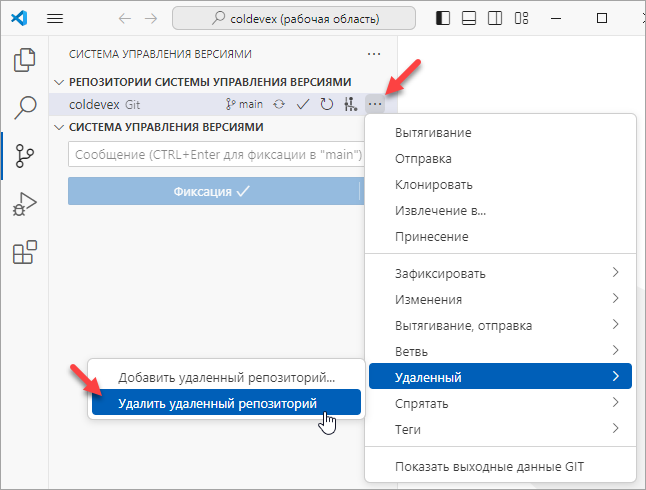The image size is (646, 490).
Task: Open the Search view in activity bar
Action: 24,107
